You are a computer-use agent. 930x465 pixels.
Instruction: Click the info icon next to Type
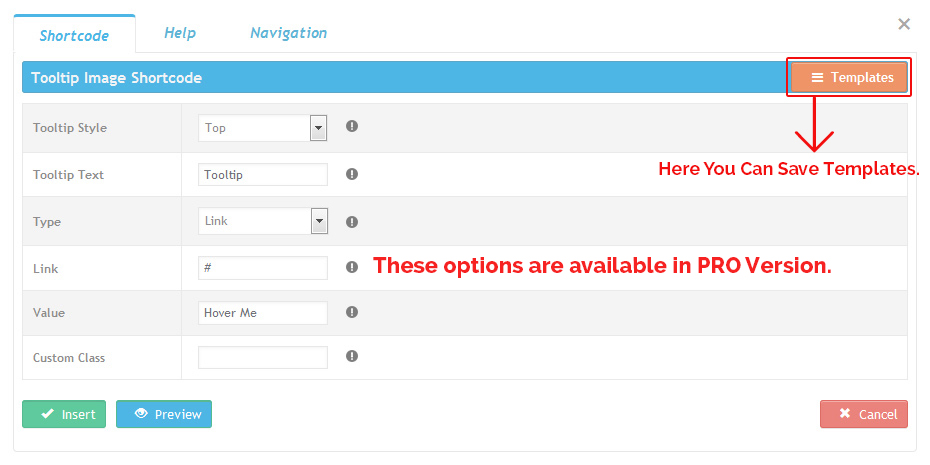[x=352, y=222]
